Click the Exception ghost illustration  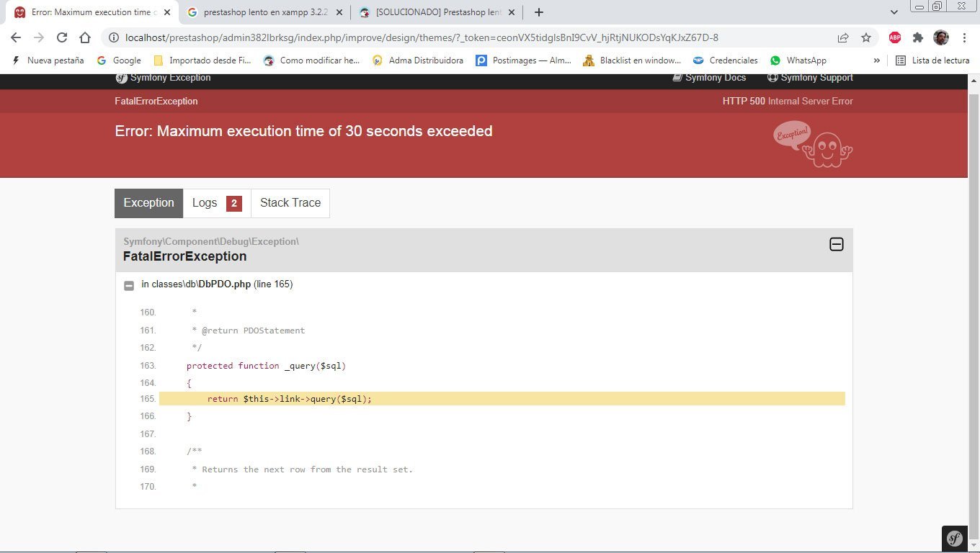click(x=813, y=144)
